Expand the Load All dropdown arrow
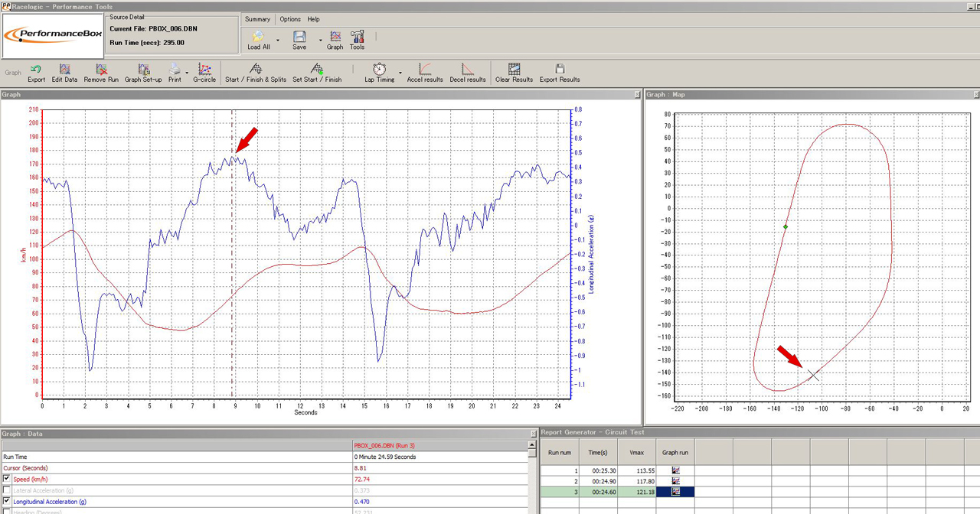The image size is (980, 514). (277, 40)
